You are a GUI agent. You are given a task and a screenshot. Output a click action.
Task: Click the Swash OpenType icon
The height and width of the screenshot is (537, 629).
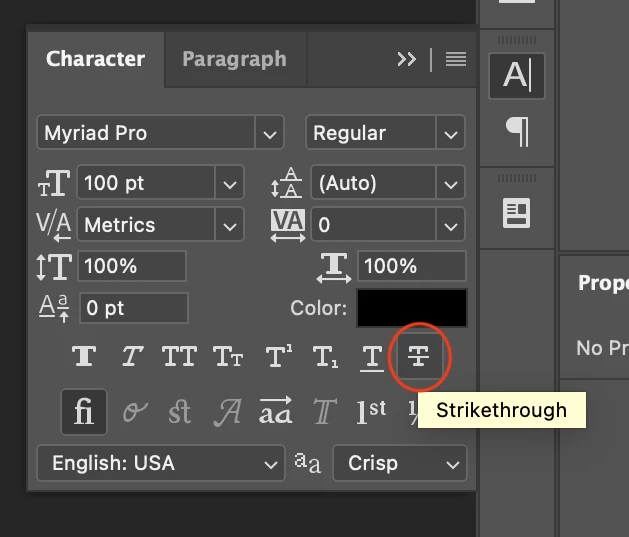(227, 412)
